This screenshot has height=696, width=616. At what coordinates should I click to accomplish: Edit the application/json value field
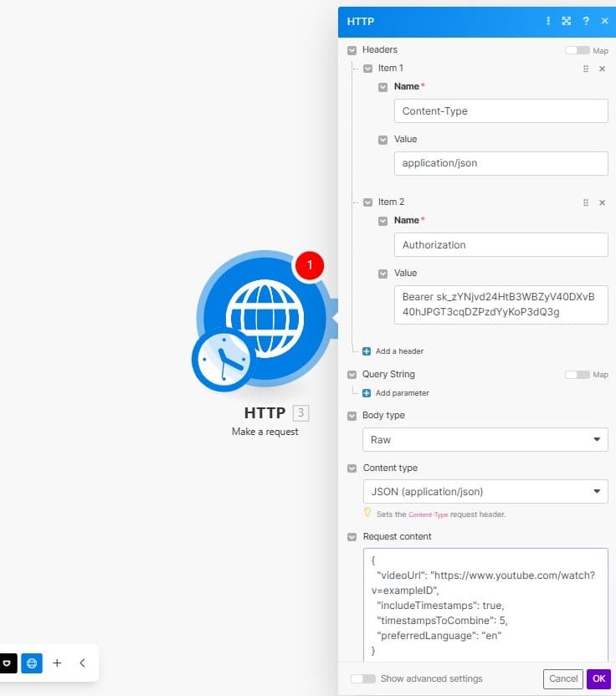click(x=501, y=163)
